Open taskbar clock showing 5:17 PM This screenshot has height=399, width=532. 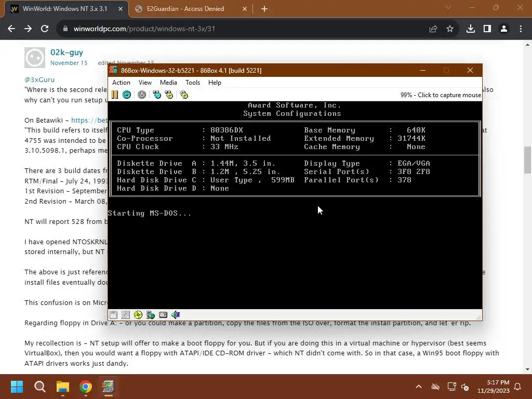click(494, 387)
